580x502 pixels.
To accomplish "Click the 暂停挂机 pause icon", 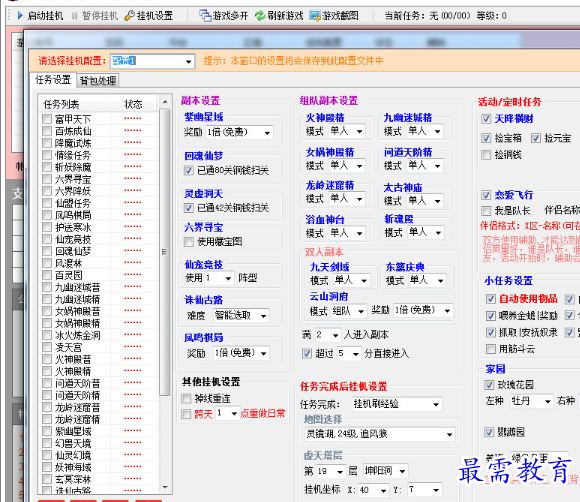I will [x=75, y=16].
